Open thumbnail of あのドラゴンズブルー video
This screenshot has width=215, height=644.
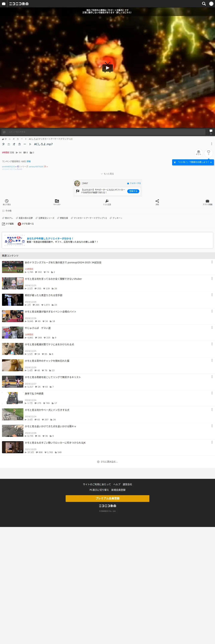[13, 267]
